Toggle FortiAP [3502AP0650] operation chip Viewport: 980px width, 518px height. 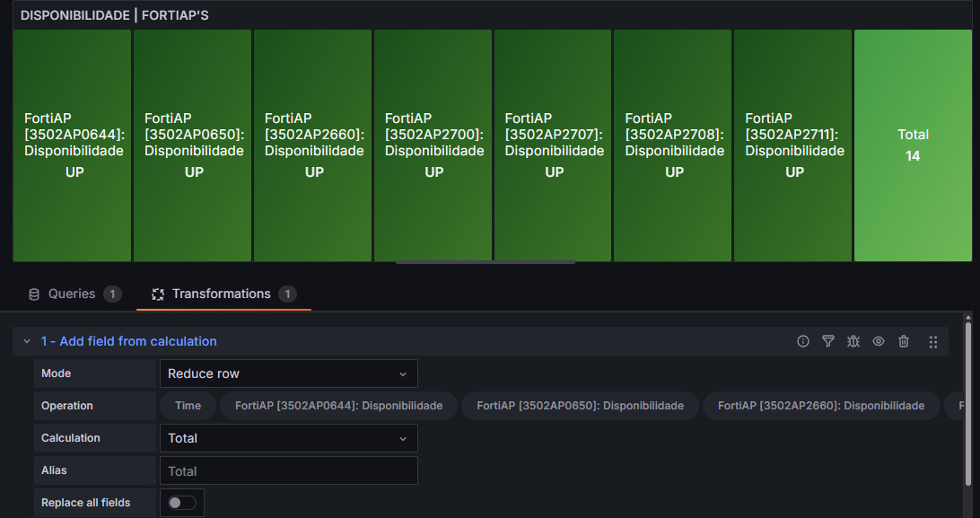click(580, 406)
